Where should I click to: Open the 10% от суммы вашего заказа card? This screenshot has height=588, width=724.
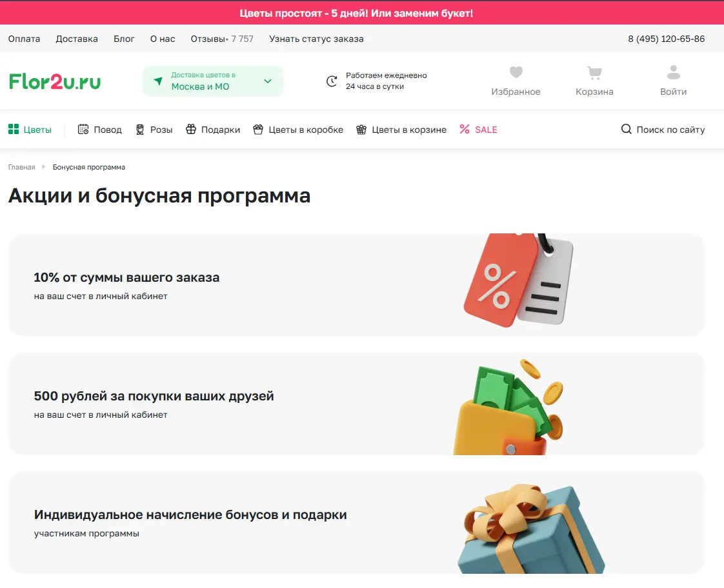coord(356,285)
